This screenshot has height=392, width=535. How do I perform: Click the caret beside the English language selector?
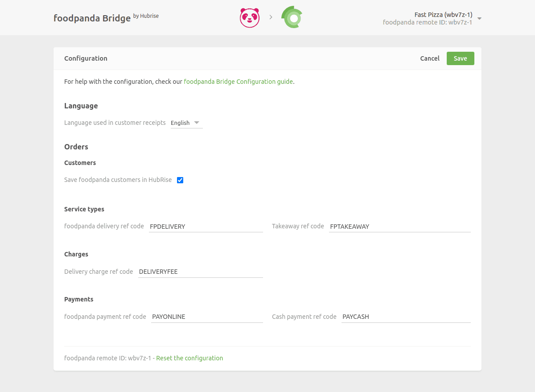click(x=196, y=123)
